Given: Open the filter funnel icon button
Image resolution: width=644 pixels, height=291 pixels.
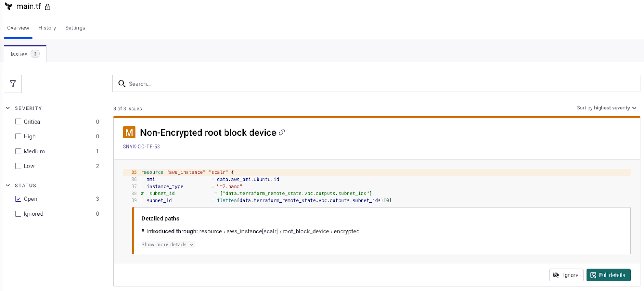Looking at the screenshot, I should point(13,84).
